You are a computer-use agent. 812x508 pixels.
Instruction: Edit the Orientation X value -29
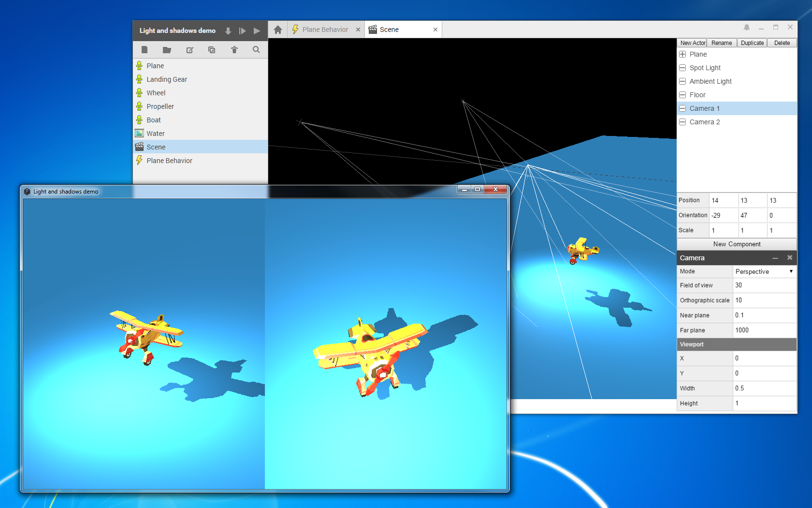coord(724,215)
